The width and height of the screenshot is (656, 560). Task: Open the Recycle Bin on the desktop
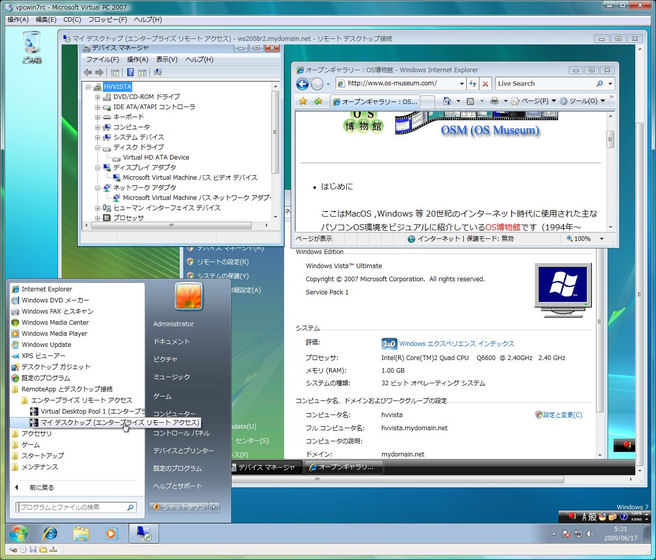32,47
